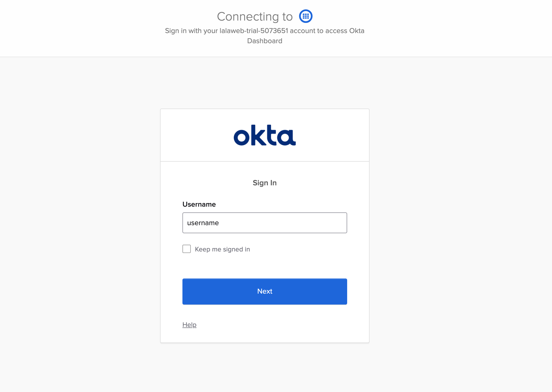Select the 'Connecting to' header text
Screen dimensions: 552x392
[254, 16]
